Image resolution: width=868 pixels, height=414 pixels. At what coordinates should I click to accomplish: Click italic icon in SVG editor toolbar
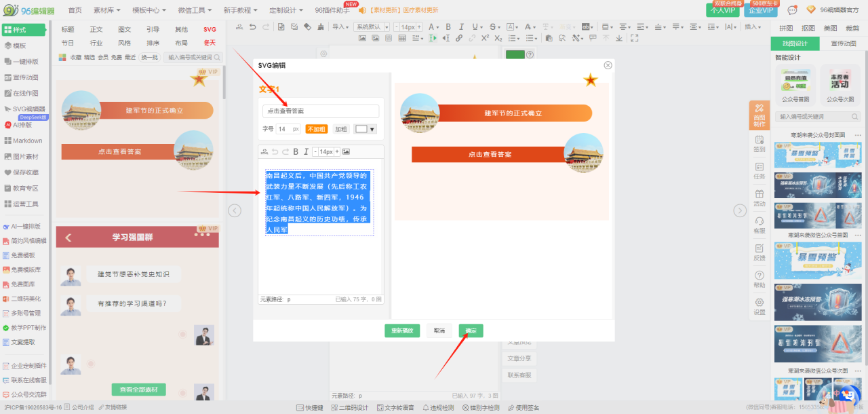(306, 151)
